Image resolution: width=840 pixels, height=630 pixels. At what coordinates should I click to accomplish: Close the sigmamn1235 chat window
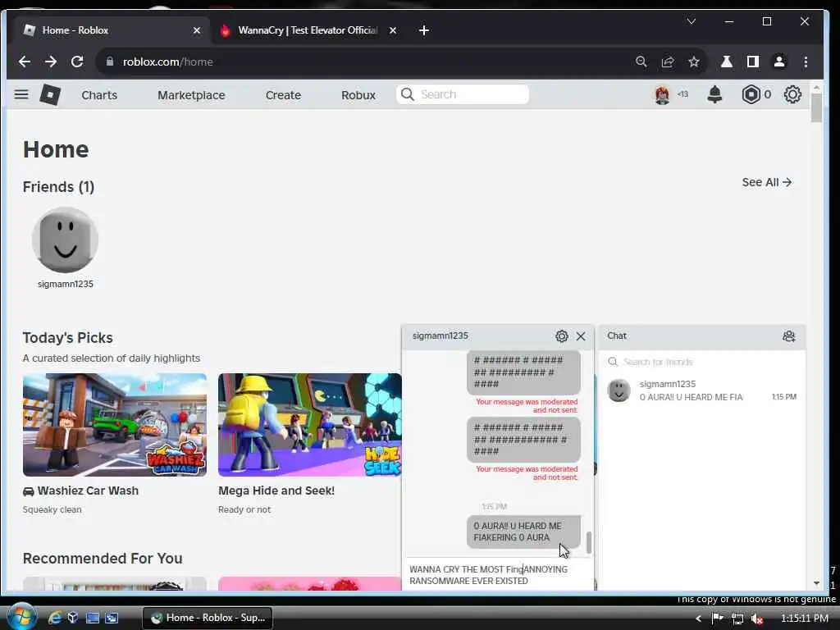[x=581, y=336]
